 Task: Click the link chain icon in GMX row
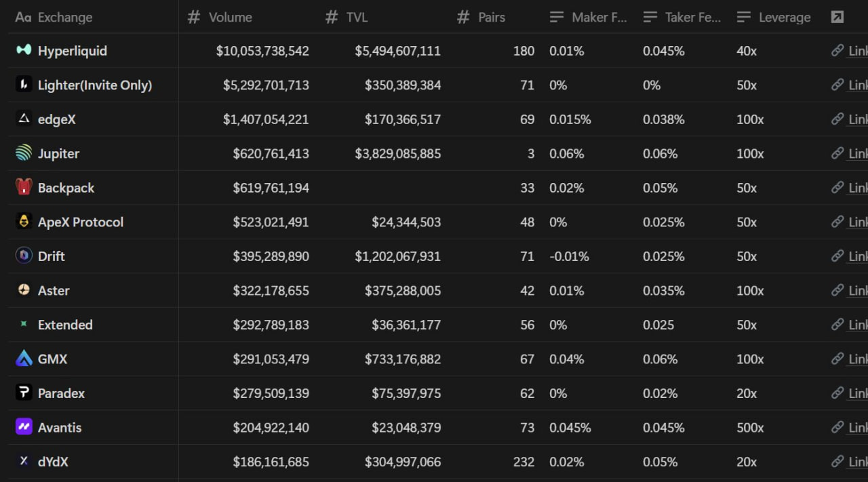click(837, 359)
